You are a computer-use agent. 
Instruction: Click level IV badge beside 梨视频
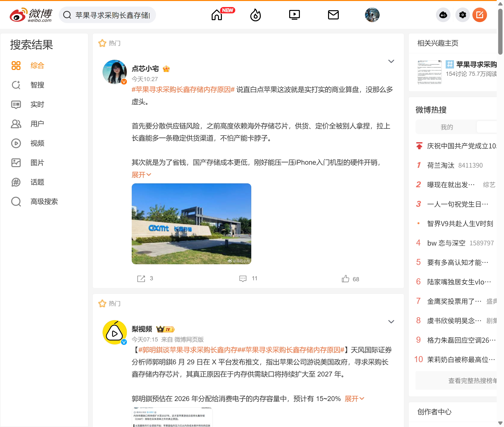click(165, 329)
